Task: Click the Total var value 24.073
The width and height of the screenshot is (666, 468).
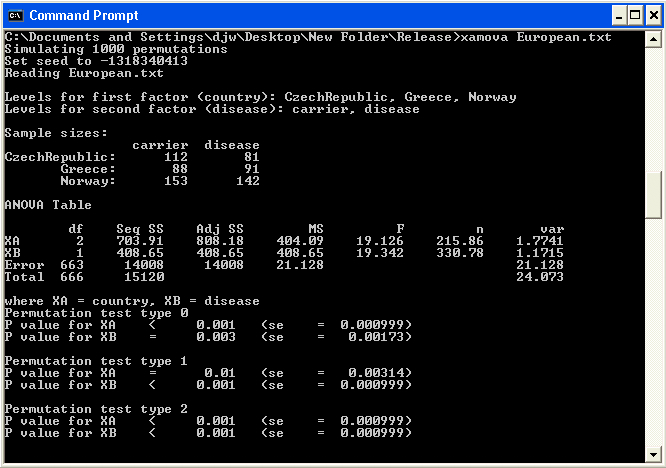Action: (x=540, y=277)
